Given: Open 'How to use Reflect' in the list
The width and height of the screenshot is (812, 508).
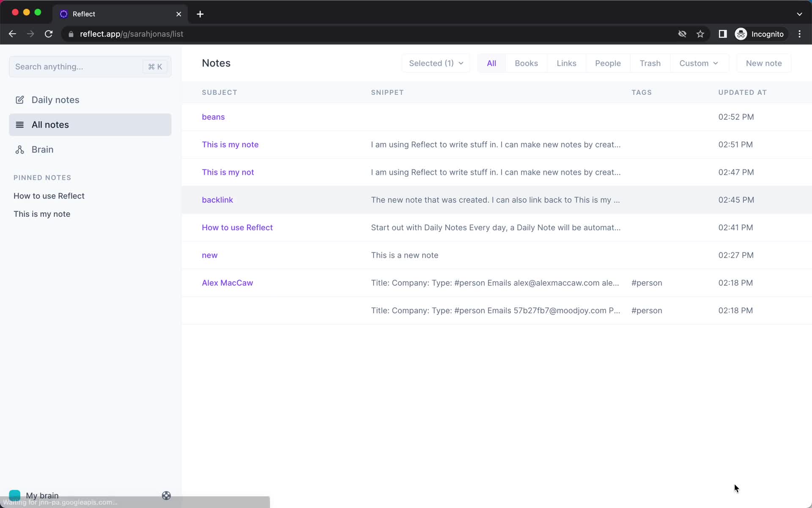Looking at the screenshot, I should pyautogui.click(x=237, y=227).
